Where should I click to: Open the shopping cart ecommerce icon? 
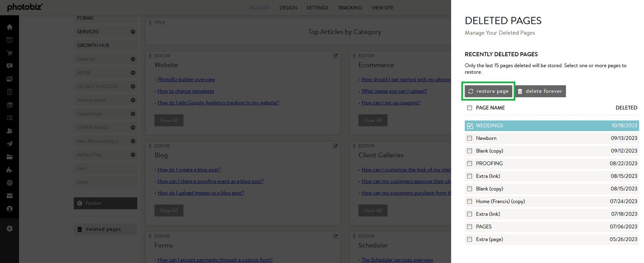pos(9,53)
